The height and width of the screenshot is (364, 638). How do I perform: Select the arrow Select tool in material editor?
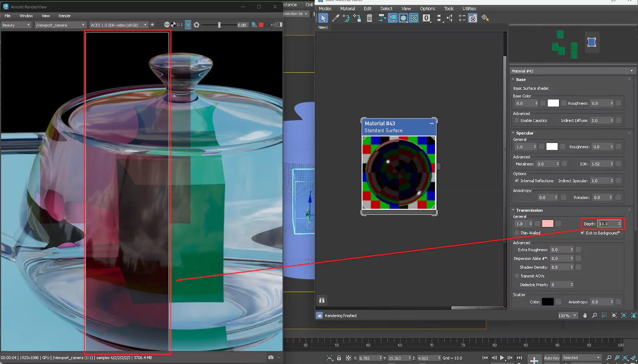323,18
